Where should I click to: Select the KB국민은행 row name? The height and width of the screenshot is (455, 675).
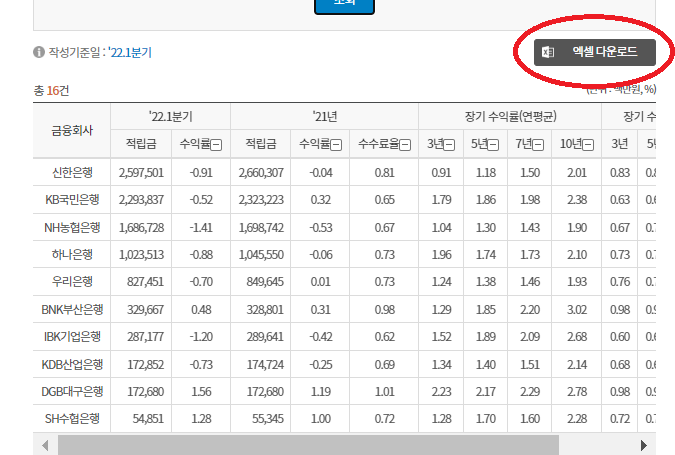[72, 200]
